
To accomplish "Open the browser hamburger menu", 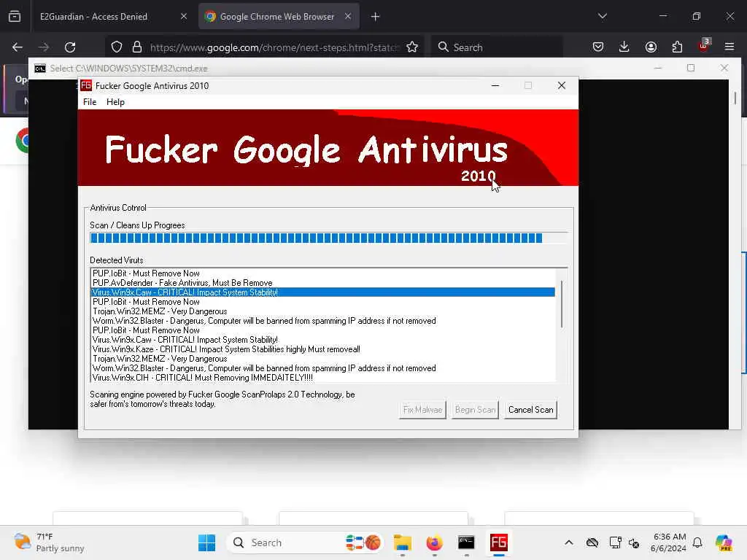I will (x=729, y=47).
